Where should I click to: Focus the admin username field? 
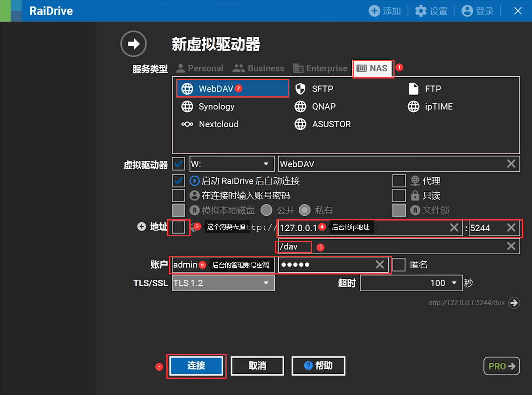coord(223,265)
